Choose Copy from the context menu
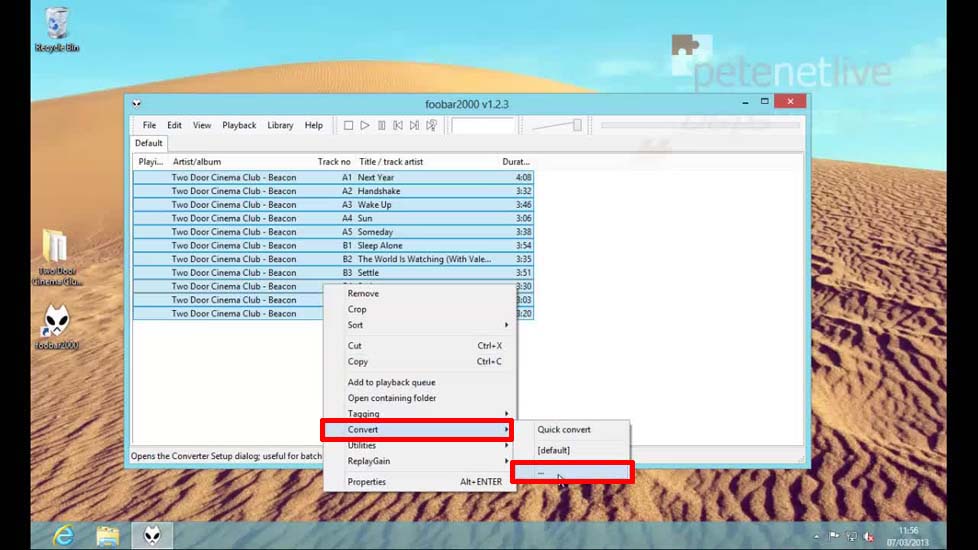978x550 pixels. 420,362
